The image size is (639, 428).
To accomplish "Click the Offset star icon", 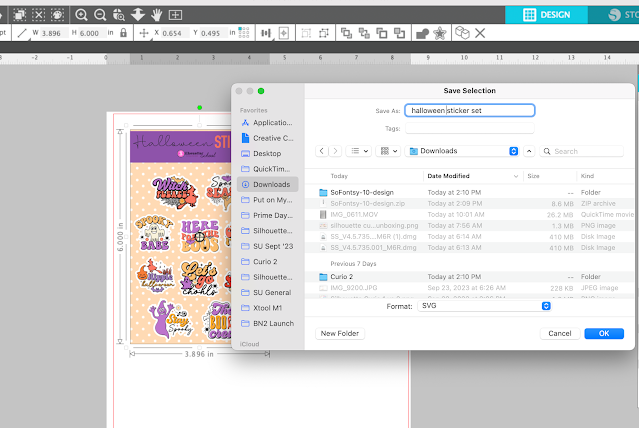I will point(440,33).
